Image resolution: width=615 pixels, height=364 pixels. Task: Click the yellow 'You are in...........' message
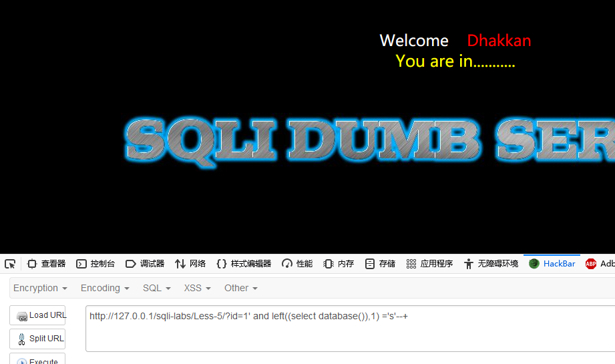455,61
